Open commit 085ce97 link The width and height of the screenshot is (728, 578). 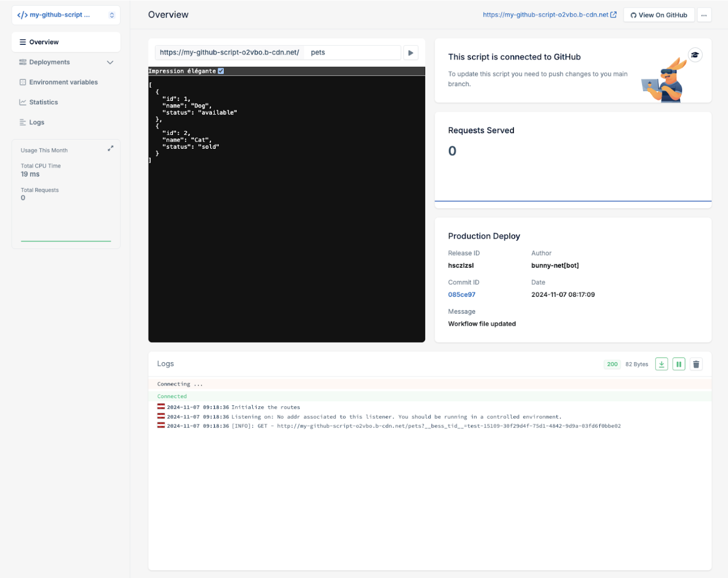(x=461, y=295)
